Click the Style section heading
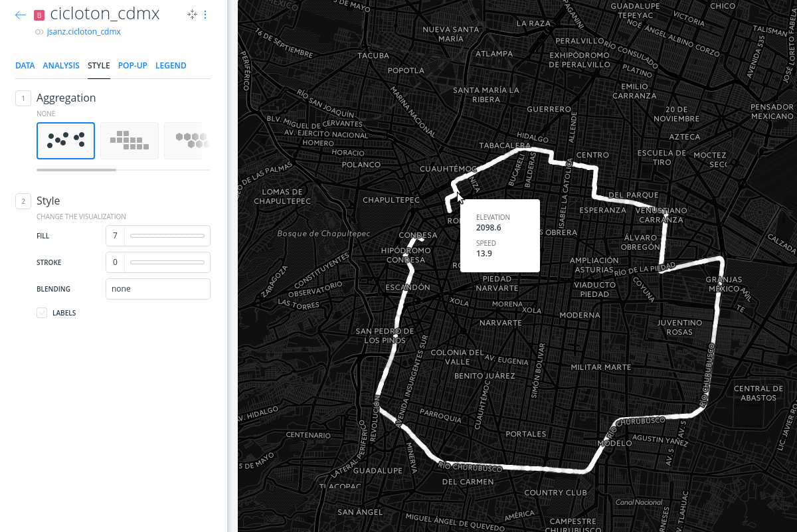The height and width of the screenshot is (532, 797). point(48,201)
